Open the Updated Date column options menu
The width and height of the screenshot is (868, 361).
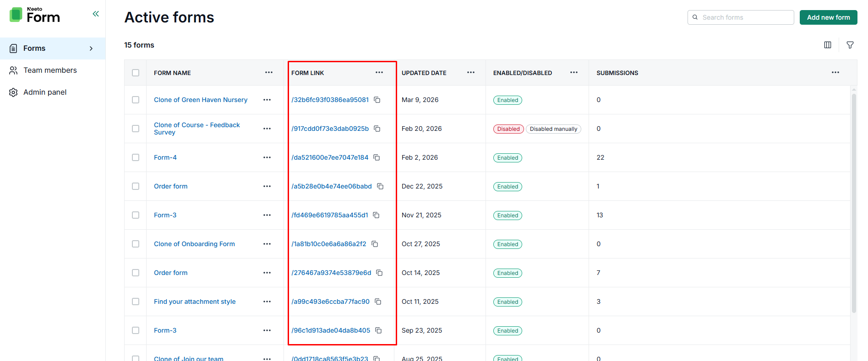coord(470,73)
